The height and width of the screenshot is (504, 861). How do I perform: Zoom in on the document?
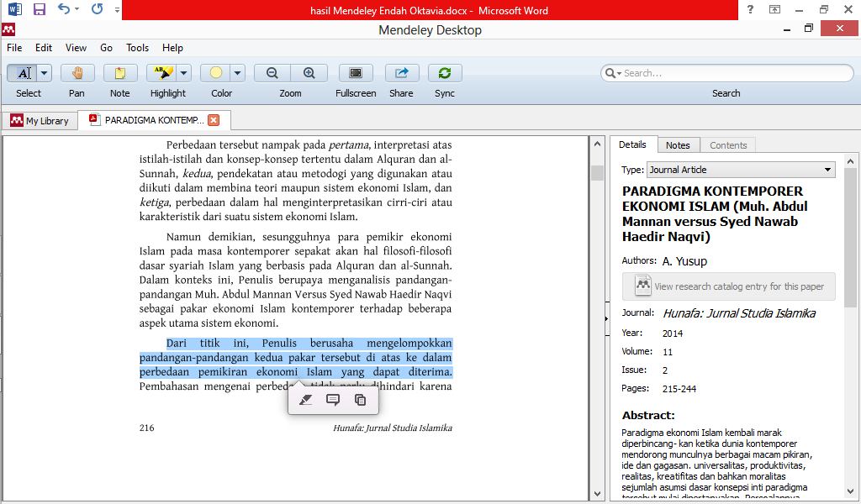309,73
